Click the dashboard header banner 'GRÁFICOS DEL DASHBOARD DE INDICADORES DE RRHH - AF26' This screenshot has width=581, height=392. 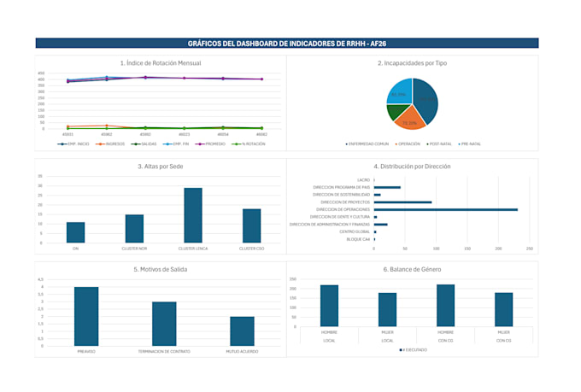287,43
